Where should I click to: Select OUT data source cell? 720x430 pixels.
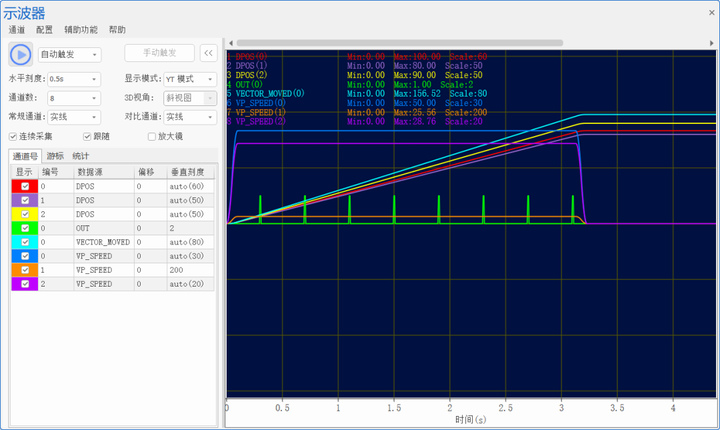pyautogui.click(x=104, y=228)
